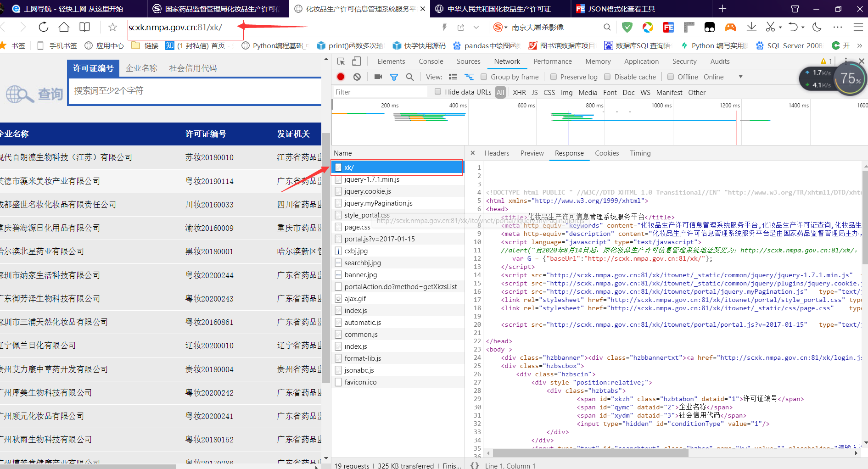Image resolution: width=868 pixels, height=469 pixels.
Task: Open dropdown arrow next to undo icon
Action: 803,28
